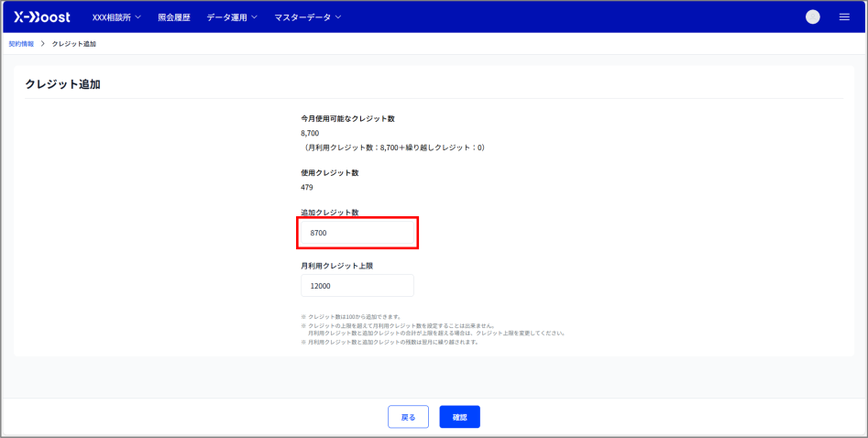Image resolution: width=868 pixels, height=438 pixels.
Task: Click the X-Boost logo
Action: tap(42, 17)
